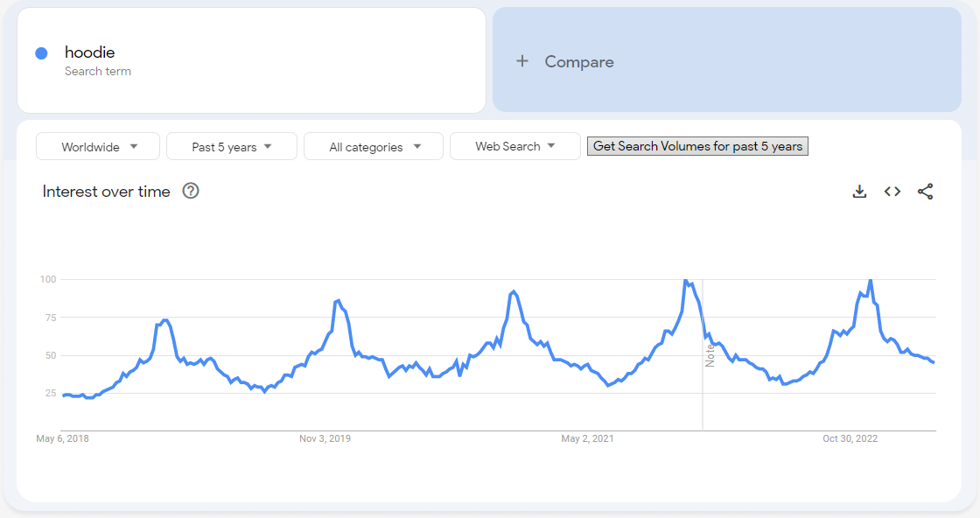Screen dimensions: 980x518
Task: Open the embed code icon
Action: coord(892,192)
